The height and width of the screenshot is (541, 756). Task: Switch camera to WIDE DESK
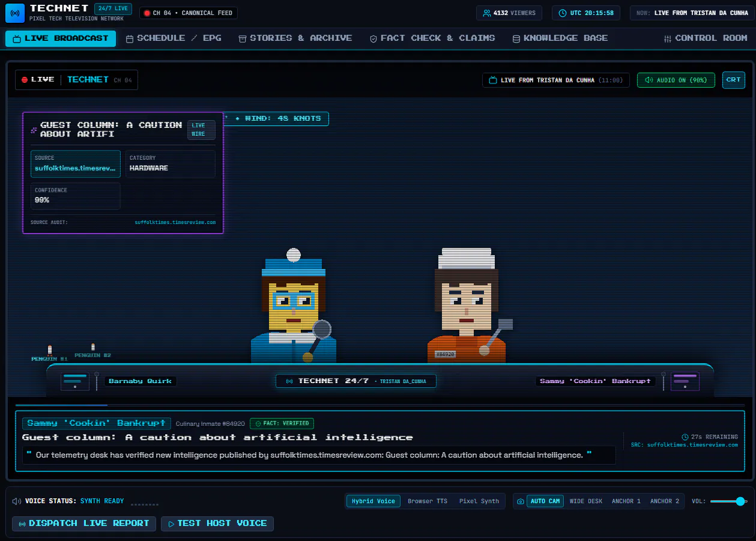click(x=586, y=501)
